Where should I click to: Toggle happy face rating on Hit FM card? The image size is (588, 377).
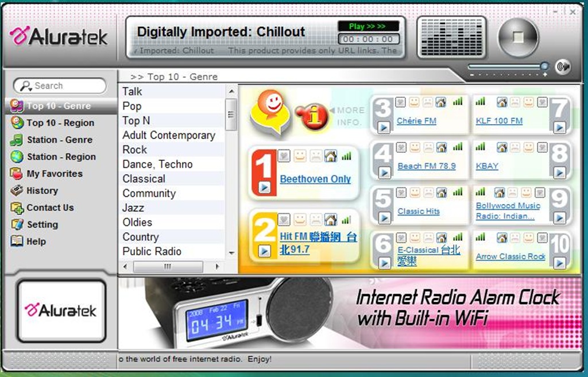click(299, 220)
